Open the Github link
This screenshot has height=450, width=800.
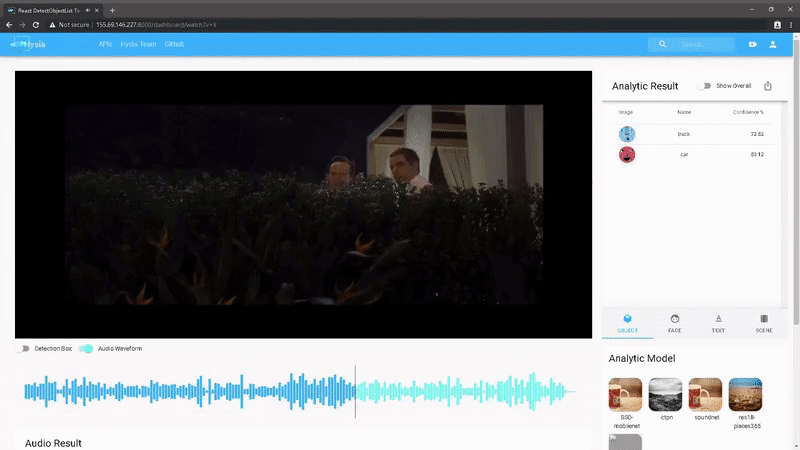click(x=174, y=44)
